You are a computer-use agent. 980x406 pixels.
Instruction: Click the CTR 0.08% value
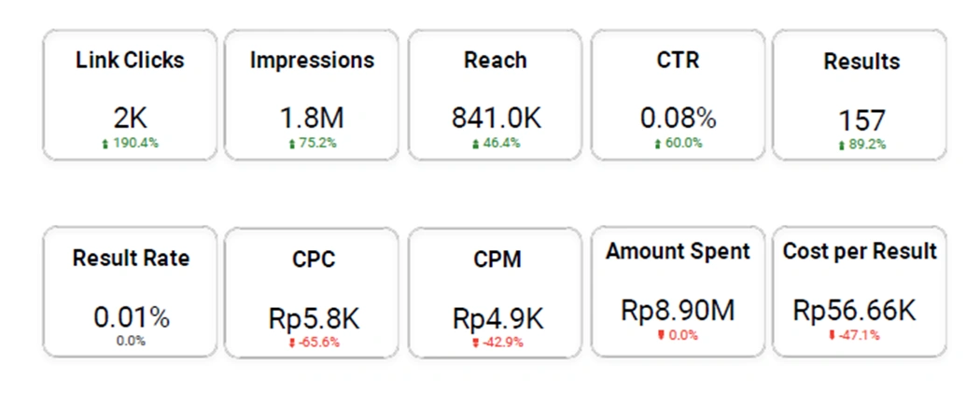679,118
